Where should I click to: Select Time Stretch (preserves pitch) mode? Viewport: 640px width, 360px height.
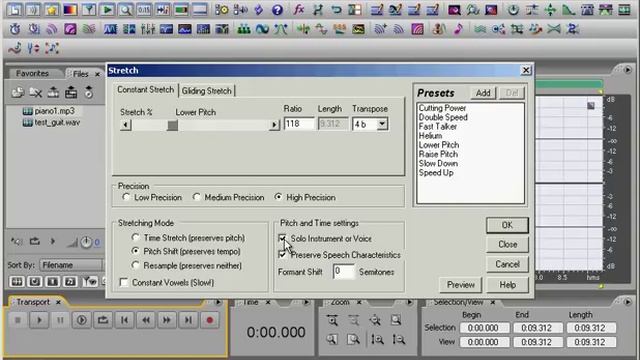click(135, 237)
